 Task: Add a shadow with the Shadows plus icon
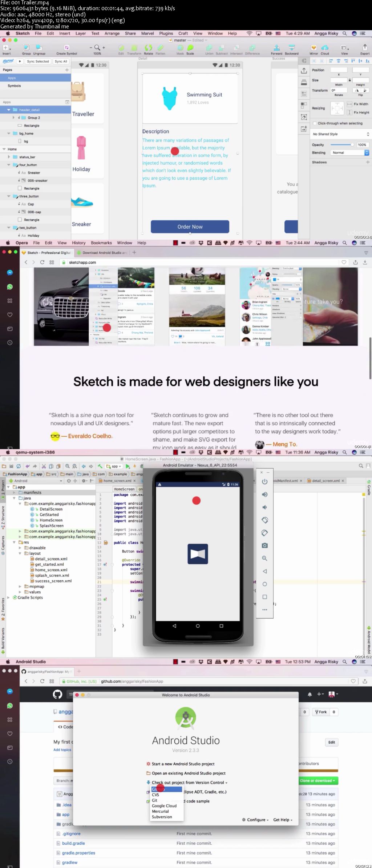pos(368,162)
